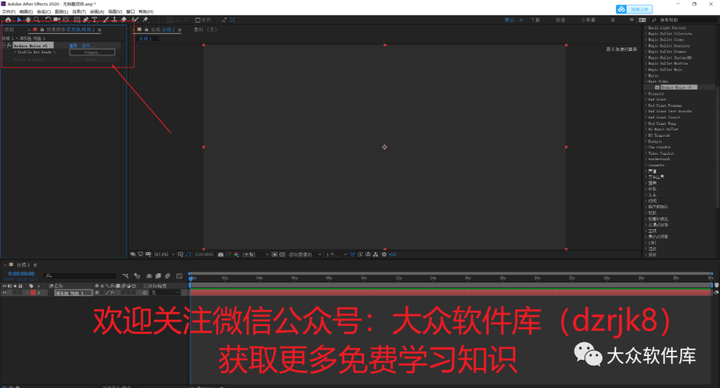The image size is (720, 388).
Task: Expand the Knoll Light Factory category
Action: (646, 28)
